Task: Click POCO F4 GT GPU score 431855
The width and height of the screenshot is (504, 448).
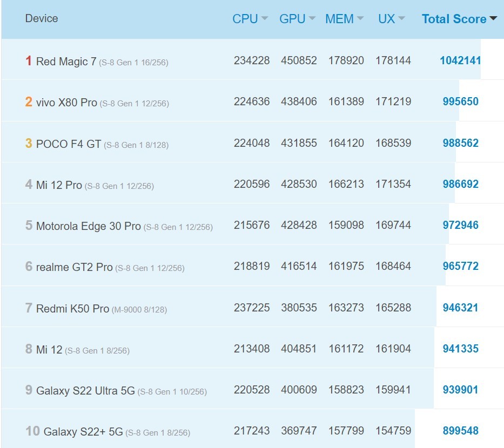Action: tap(299, 143)
